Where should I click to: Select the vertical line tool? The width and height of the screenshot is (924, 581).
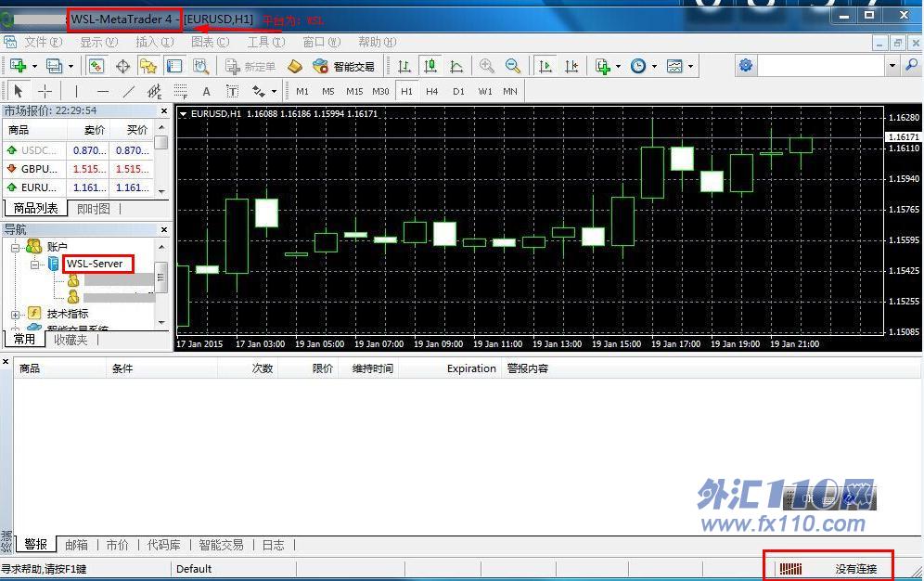(76, 91)
